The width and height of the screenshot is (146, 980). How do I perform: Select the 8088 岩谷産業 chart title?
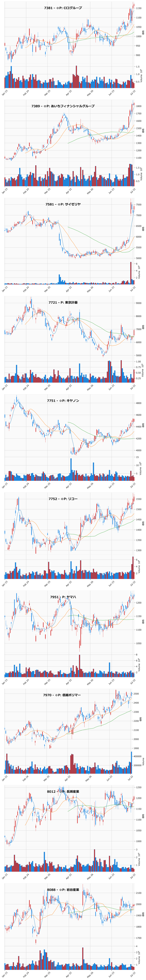(x=63, y=891)
